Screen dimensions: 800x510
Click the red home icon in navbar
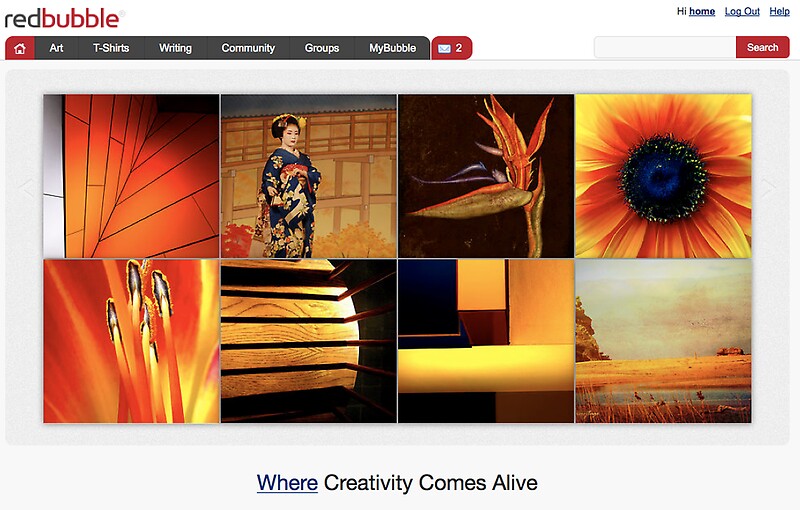20,48
